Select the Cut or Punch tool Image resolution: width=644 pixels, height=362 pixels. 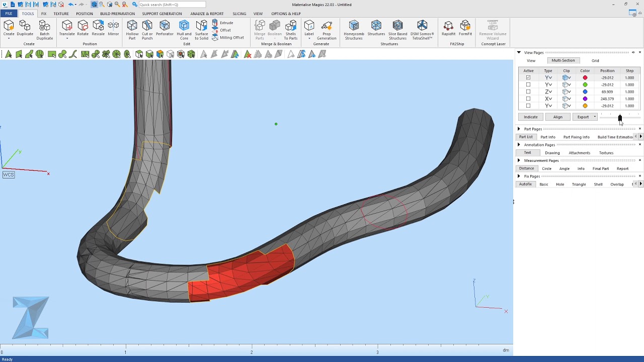[147, 30]
